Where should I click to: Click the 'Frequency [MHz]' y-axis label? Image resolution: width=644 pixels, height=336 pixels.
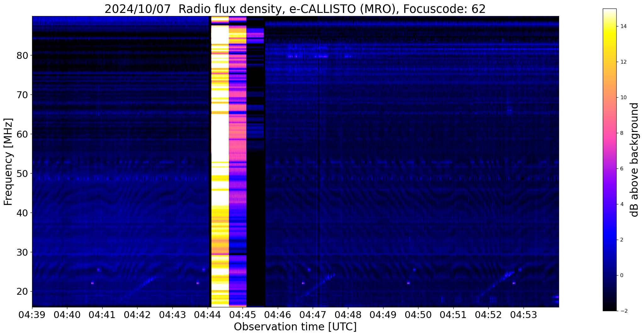click(x=8, y=162)
